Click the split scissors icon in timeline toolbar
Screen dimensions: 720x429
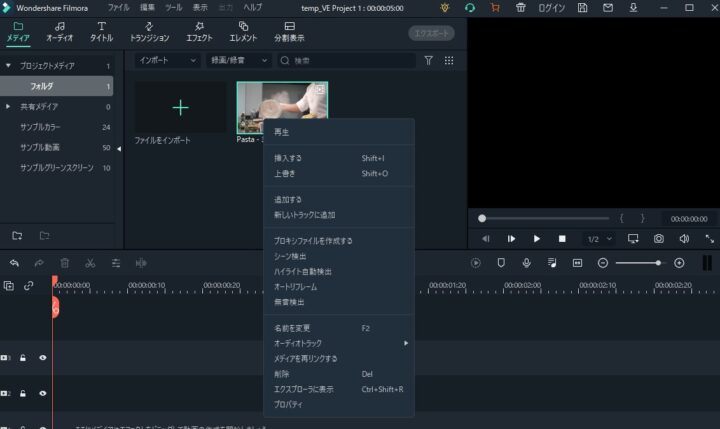[90, 263]
